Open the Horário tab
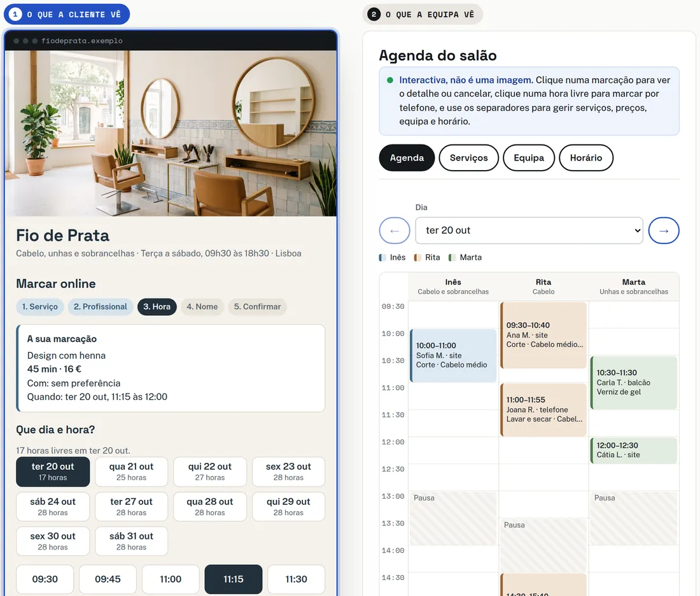The image size is (700, 596). 586,158
